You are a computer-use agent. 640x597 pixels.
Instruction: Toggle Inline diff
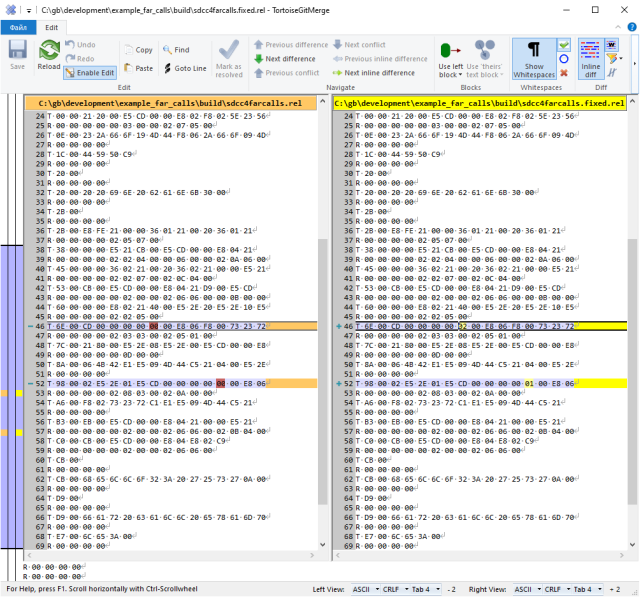tap(590, 59)
